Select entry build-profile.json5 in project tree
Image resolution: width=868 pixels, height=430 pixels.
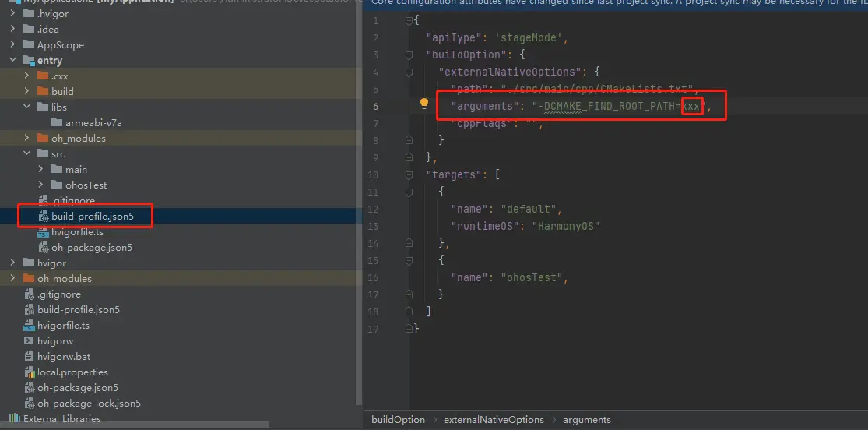[x=93, y=217]
